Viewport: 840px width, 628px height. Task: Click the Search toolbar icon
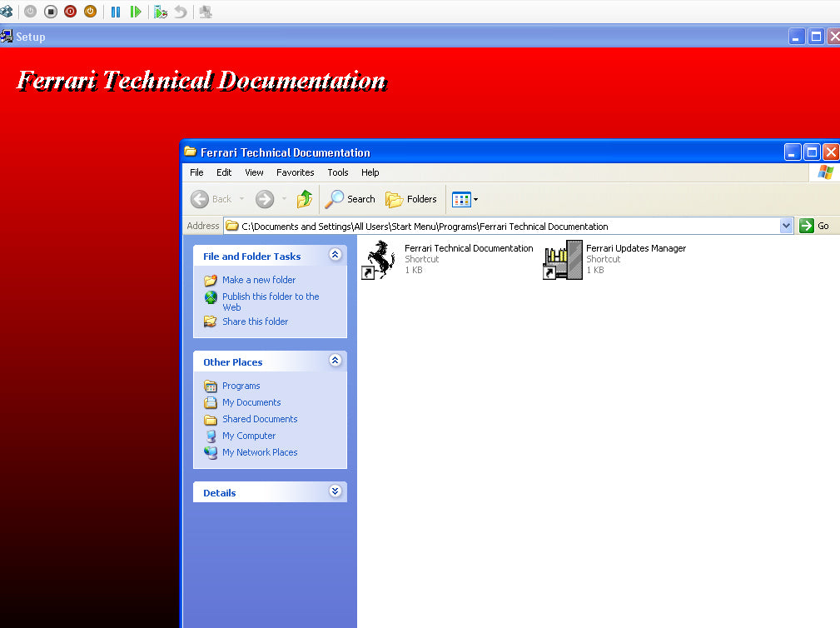click(x=350, y=199)
